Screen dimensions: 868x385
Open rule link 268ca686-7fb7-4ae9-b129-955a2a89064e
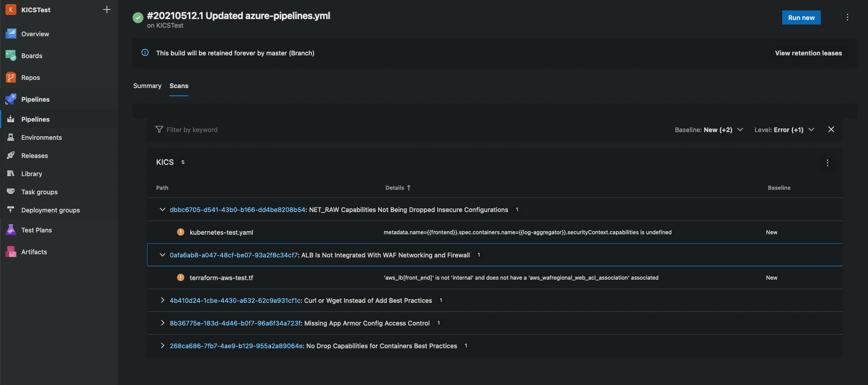(236, 346)
